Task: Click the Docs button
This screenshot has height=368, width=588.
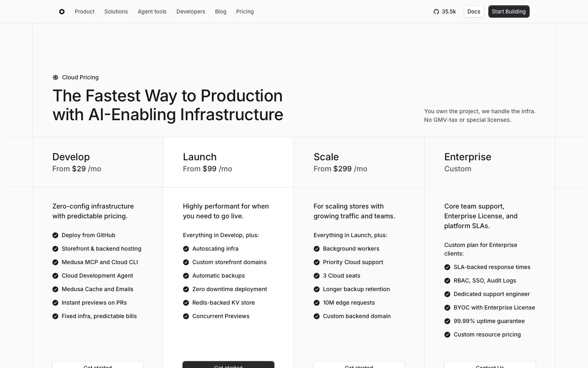Action: tap(474, 11)
